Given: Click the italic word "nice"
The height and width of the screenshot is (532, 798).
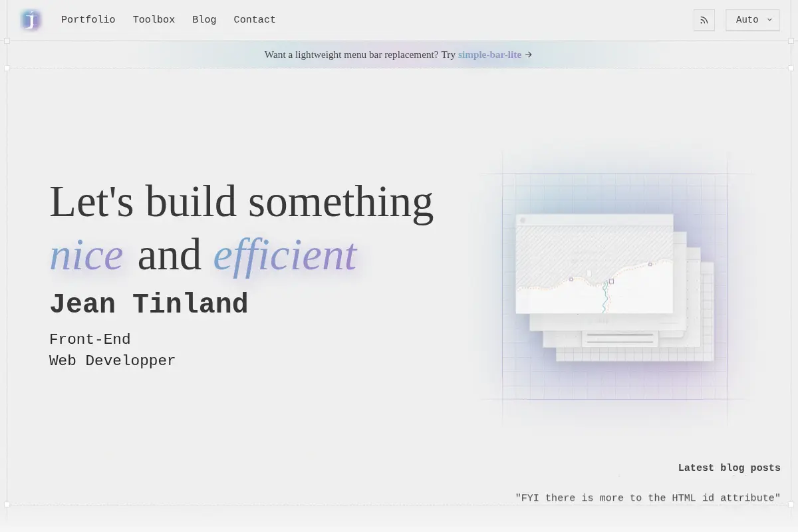Looking at the screenshot, I should (x=86, y=254).
